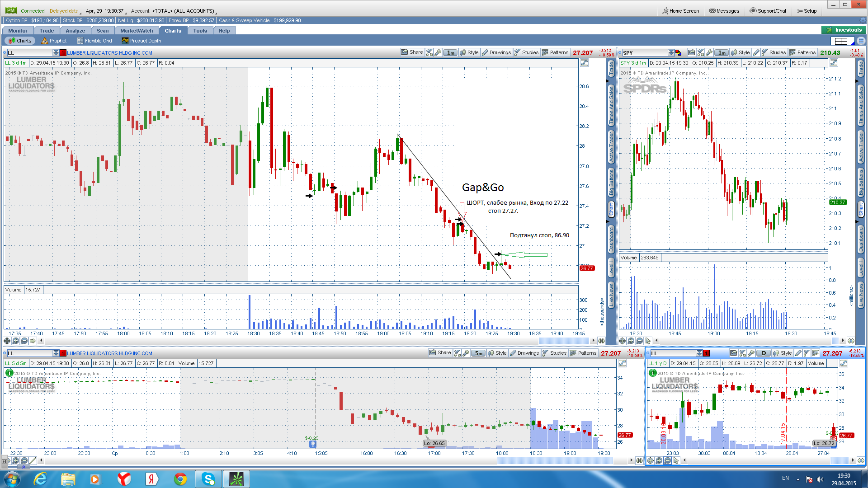Viewport: 868px width, 488px height.
Task: Toggle info icon on 5m LL chart
Action: (x=9, y=373)
